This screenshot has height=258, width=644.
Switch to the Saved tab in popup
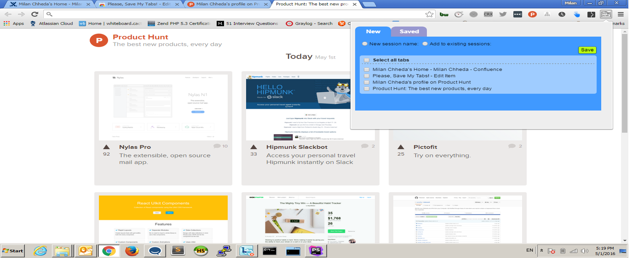pyautogui.click(x=409, y=31)
